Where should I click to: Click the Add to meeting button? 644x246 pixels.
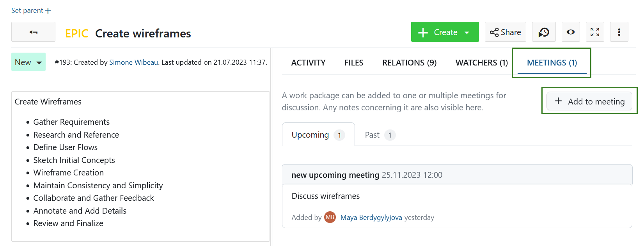589,101
